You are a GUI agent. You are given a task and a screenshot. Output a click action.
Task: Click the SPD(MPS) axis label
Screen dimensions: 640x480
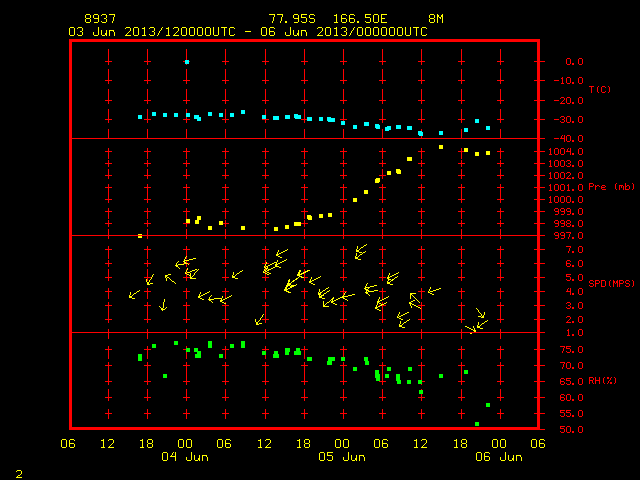click(x=611, y=283)
